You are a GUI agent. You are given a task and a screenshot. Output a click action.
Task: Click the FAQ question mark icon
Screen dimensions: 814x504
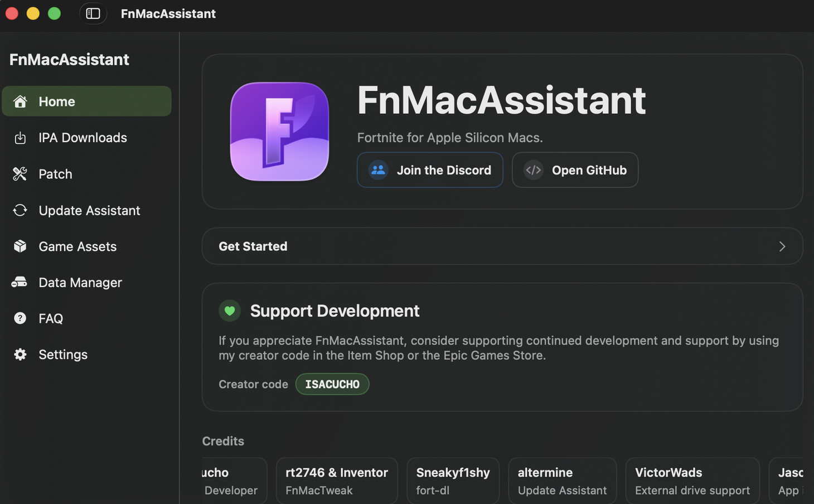click(20, 318)
